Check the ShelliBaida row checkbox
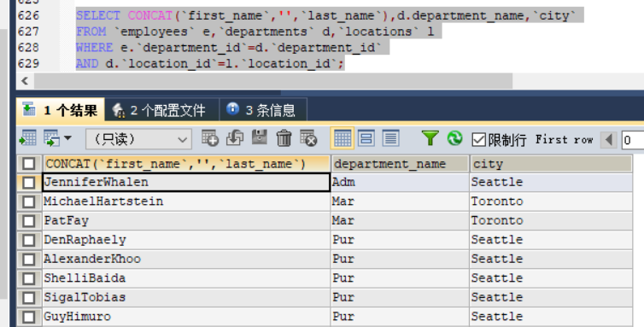 pos(29,278)
